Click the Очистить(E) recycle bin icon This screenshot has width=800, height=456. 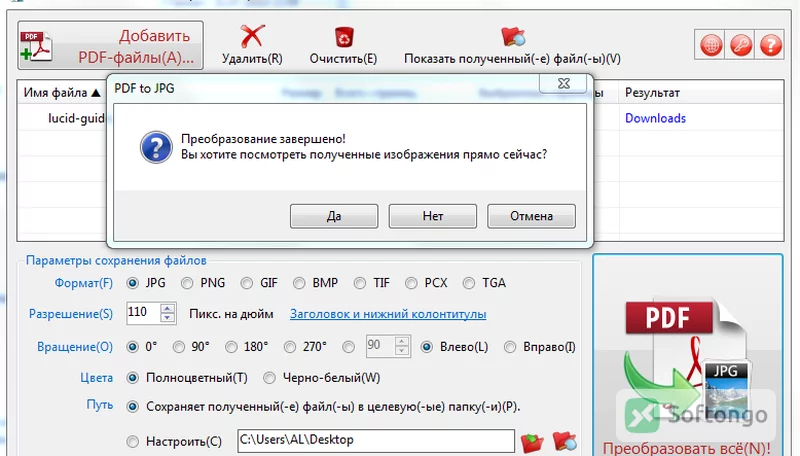pos(344,37)
